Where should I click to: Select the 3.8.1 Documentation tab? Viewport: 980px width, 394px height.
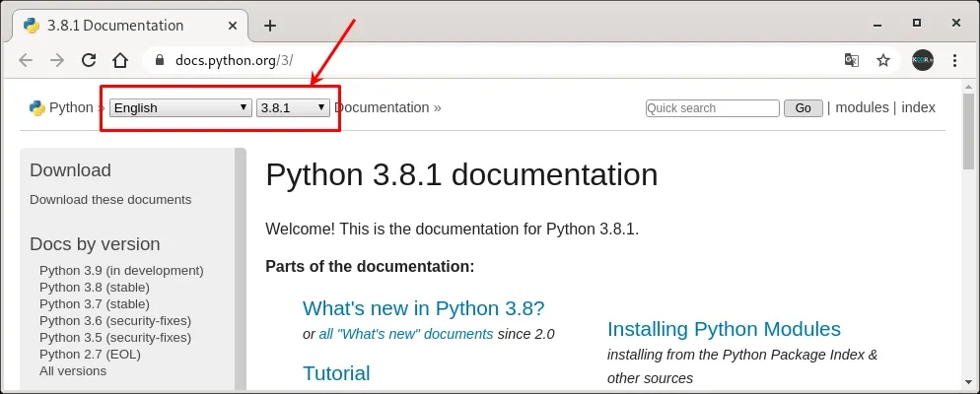pyautogui.click(x=129, y=26)
